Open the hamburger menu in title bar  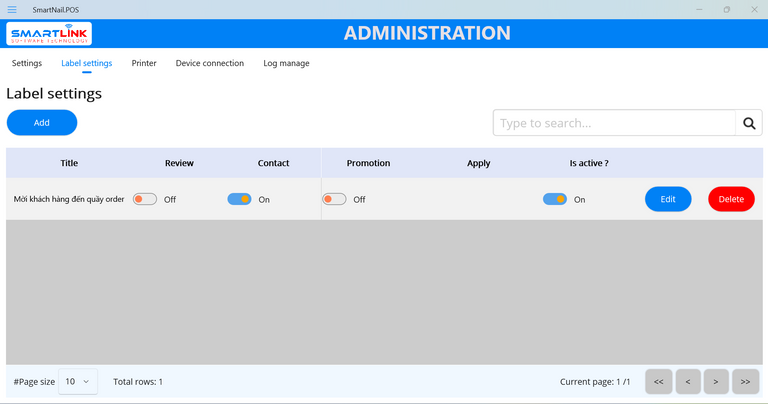(x=12, y=9)
